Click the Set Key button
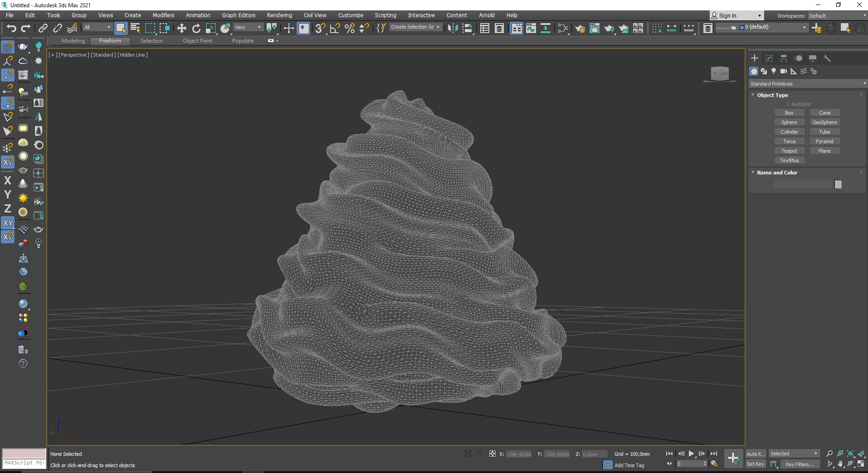The width and height of the screenshot is (868, 473). [x=756, y=464]
